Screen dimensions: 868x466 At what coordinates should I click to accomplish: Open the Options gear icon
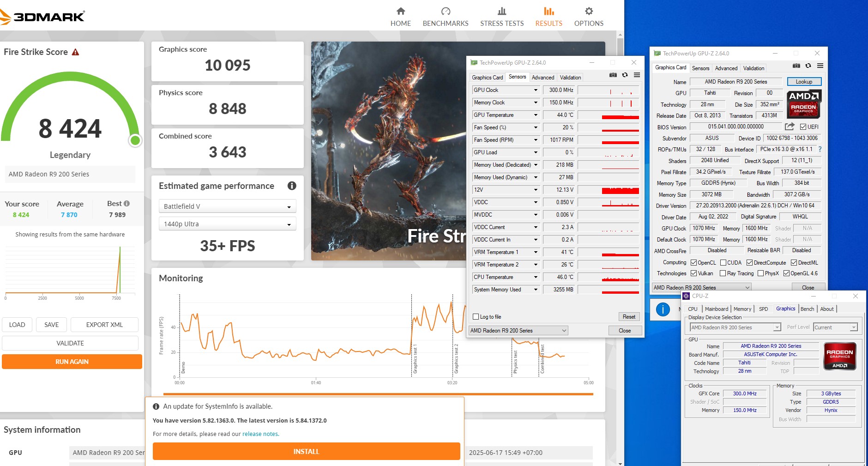589,12
